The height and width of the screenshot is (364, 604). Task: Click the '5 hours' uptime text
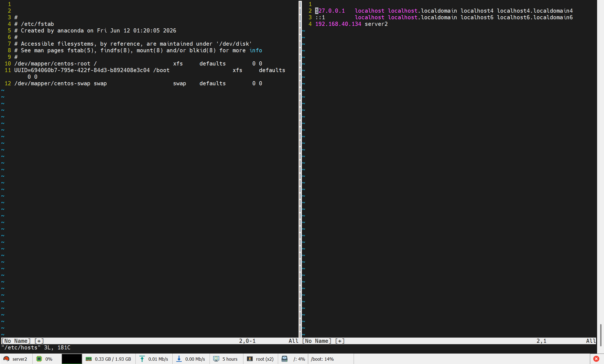coord(230,359)
